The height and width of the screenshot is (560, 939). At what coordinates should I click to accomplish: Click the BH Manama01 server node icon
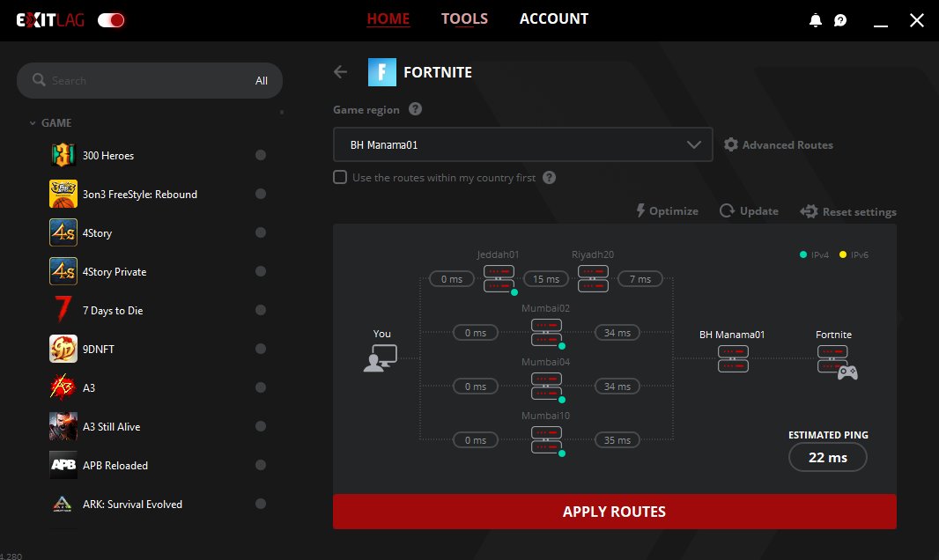click(733, 359)
